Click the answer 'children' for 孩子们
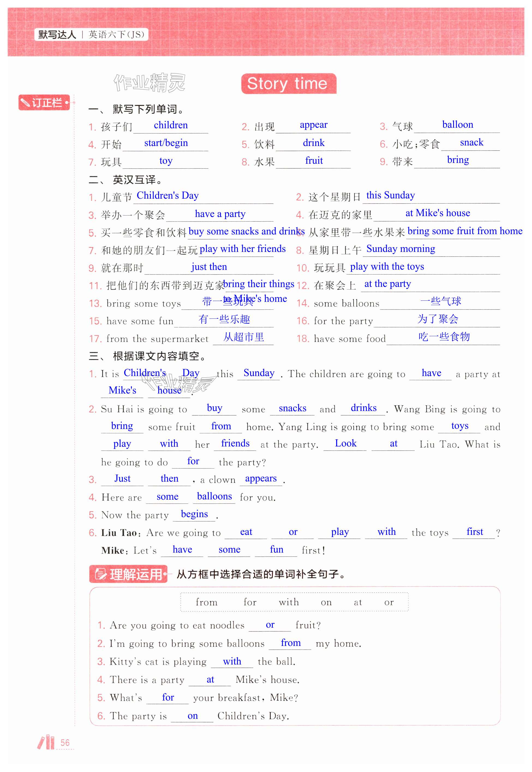This screenshot has width=532, height=772. coord(171,125)
